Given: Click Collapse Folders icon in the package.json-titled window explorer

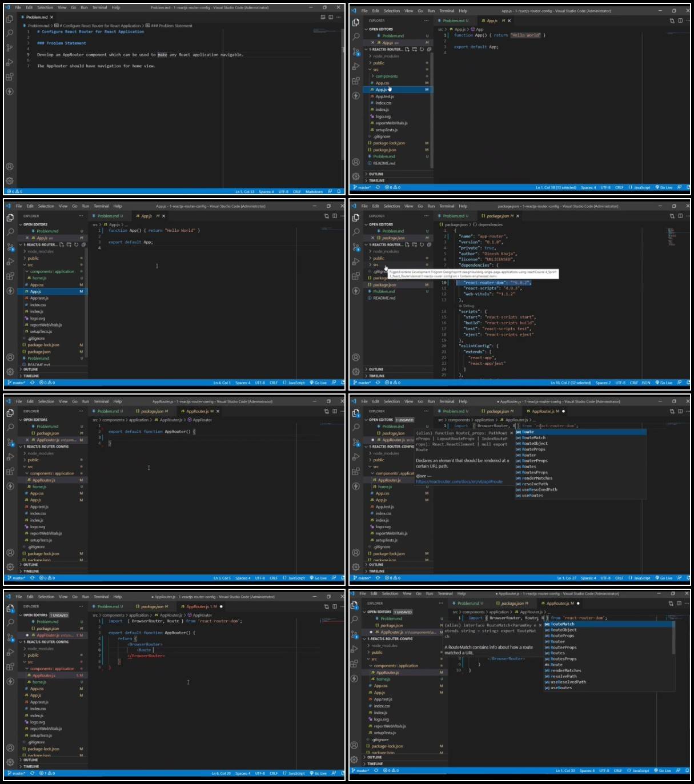Looking at the screenshot, I should [x=428, y=244].
